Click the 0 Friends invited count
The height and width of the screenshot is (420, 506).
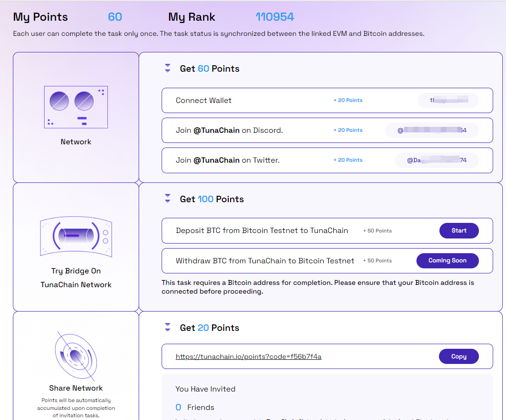tap(195, 408)
